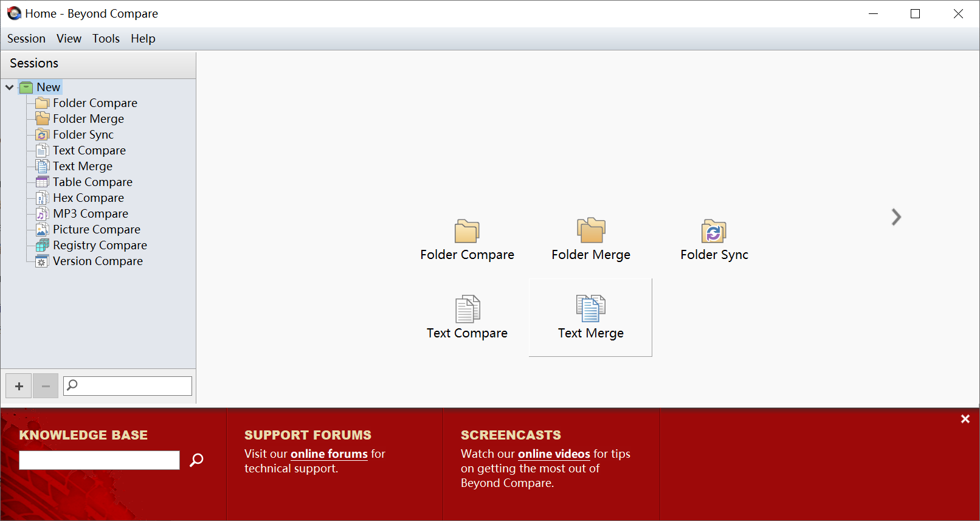Click the Sessions panel header

point(98,63)
